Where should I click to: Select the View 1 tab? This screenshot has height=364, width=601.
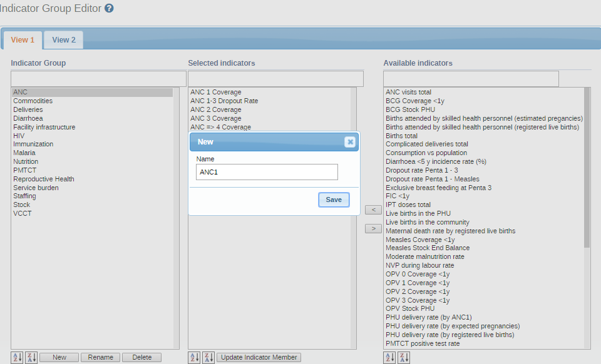(x=23, y=40)
